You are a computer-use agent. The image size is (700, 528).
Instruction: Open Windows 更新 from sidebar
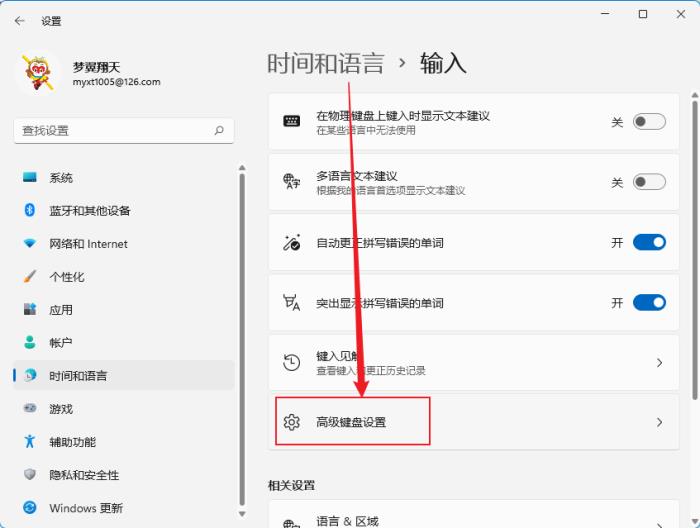coord(85,508)
